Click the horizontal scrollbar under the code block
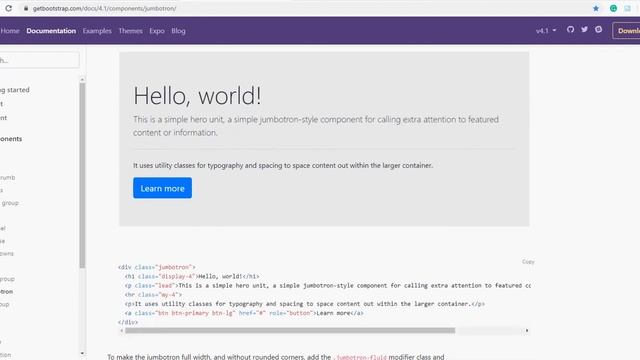Viewport: 640px width, 360px height. tap(290, 331)
